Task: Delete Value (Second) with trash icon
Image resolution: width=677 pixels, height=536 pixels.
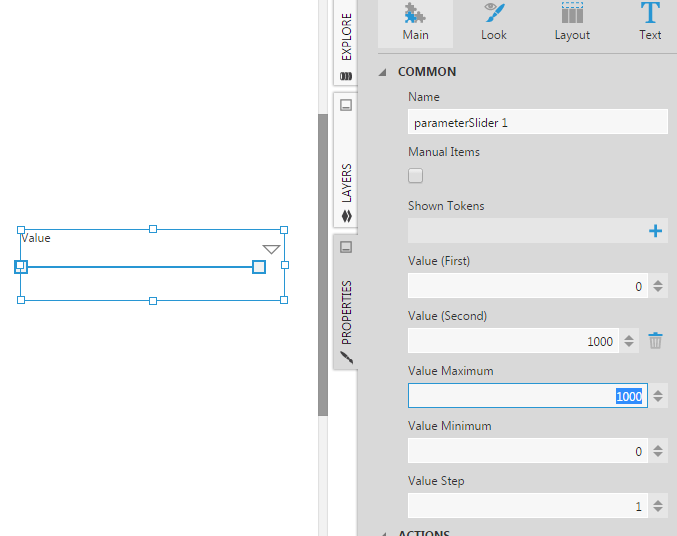Action: coord(656,341)
